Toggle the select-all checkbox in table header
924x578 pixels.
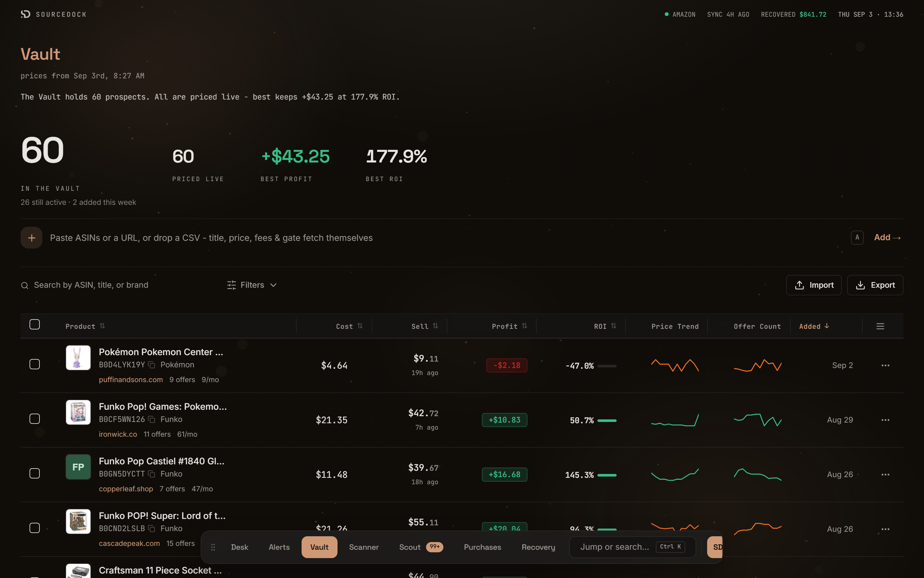click(35, 325)
